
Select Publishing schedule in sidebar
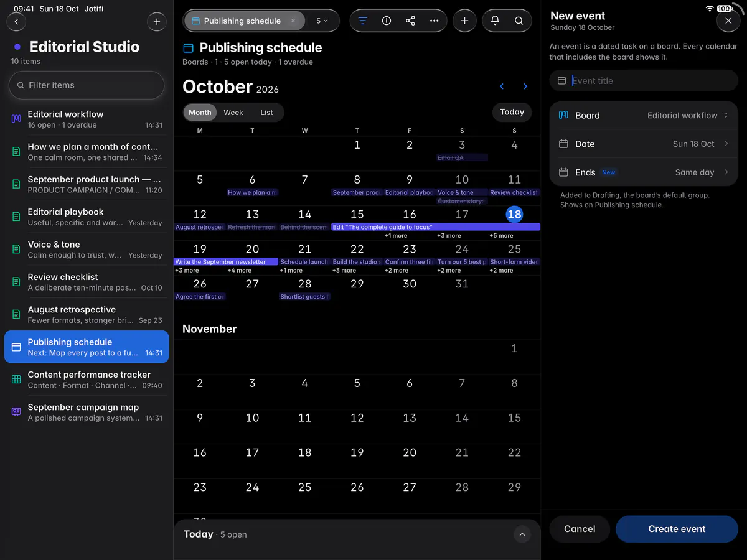tap(87, 347)
